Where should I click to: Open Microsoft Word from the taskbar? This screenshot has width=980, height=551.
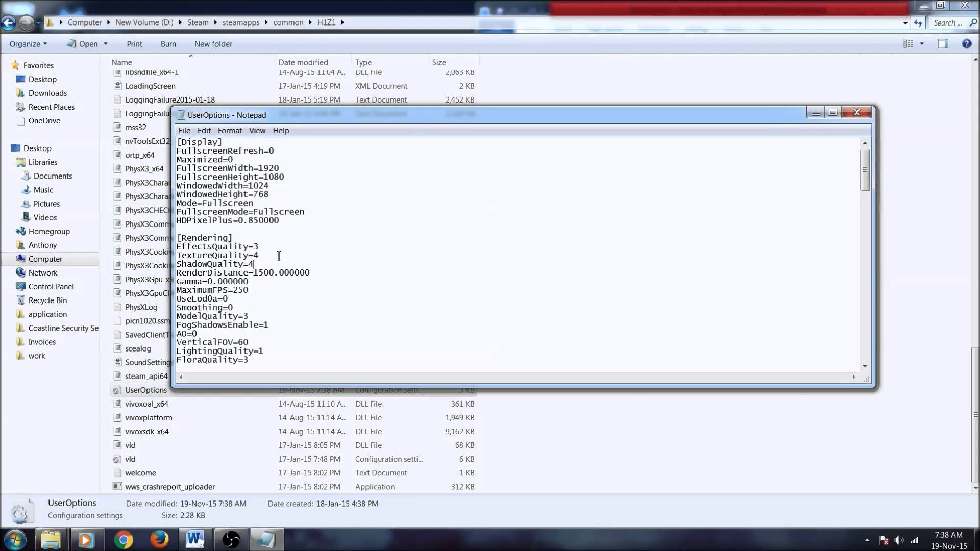click(x=194, y=539)
